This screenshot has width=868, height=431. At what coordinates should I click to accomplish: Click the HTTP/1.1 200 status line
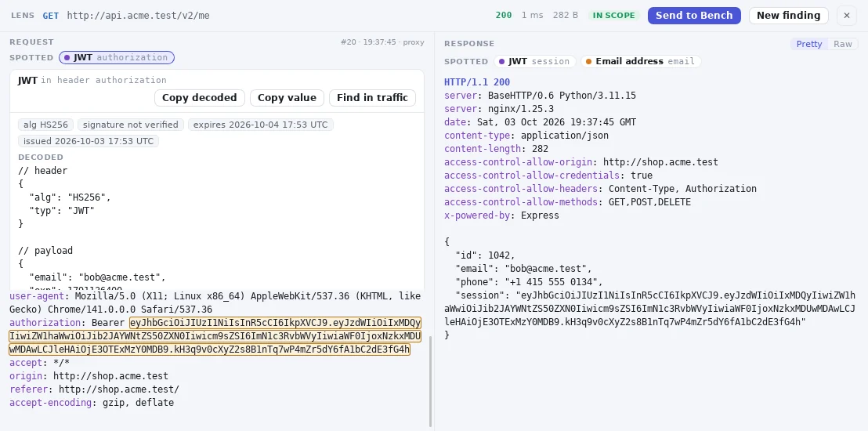[x=477, y=82]
